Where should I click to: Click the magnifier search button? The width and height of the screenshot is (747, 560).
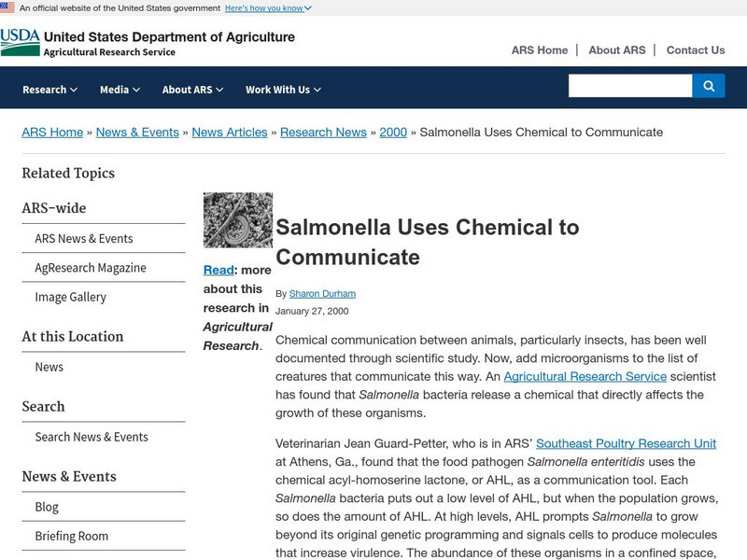tap(709, 86)
